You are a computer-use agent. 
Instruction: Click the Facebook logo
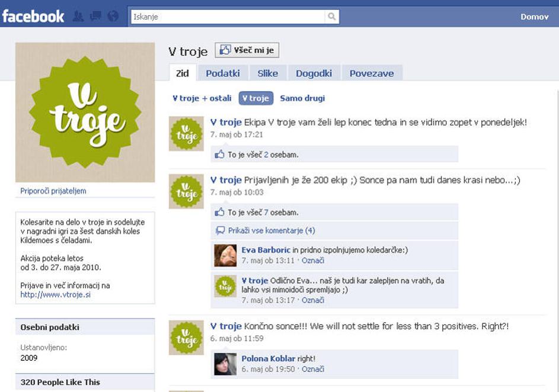click(33, 17)
